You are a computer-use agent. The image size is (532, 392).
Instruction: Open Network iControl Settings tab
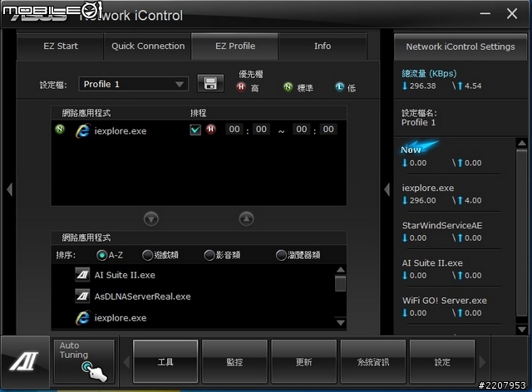tap(461, 47)
